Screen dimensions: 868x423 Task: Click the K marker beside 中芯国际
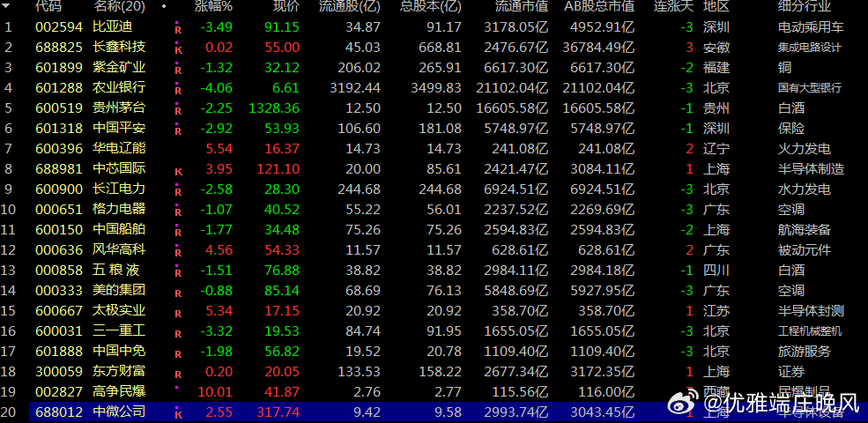178,172
